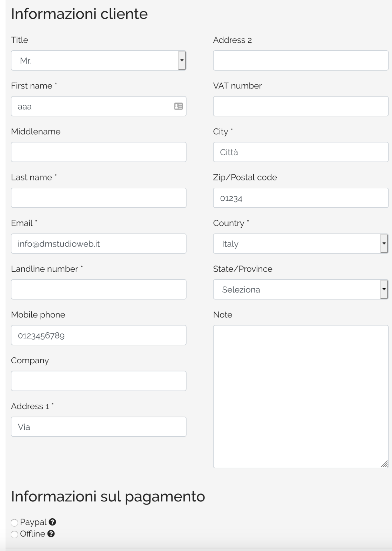392x551 pixels.
Task: Click the Note textarea resize handle
Action: click(x=384, y=464)
